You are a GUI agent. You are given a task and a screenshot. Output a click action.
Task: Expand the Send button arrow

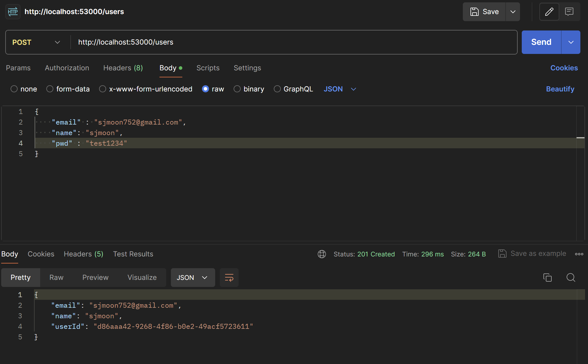click(571, 42)
